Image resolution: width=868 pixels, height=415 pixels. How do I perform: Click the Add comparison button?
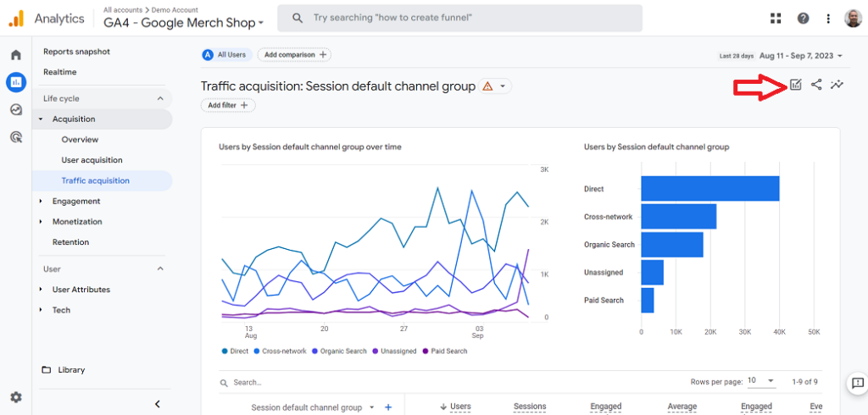coord(294,55)
